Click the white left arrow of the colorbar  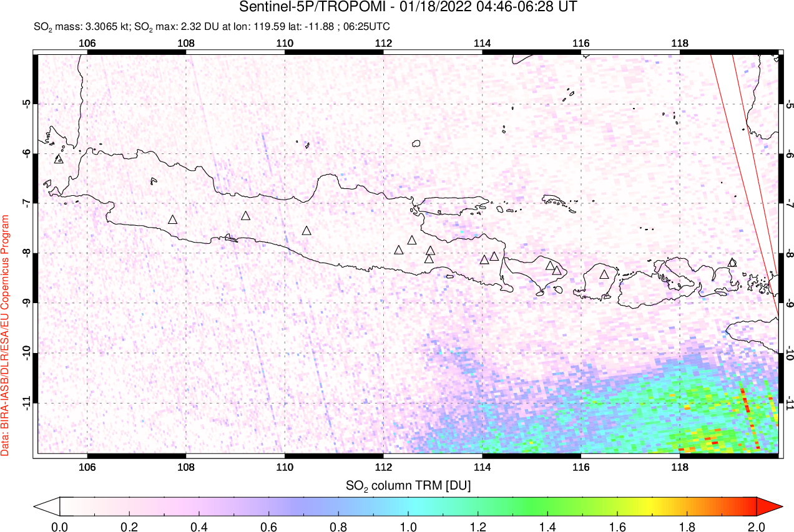[x=47, y=506]
